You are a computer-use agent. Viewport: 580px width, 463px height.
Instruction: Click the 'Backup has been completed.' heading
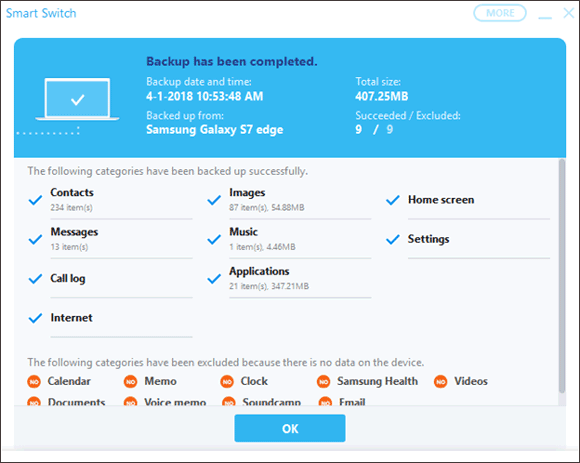(x=232, y=61)
